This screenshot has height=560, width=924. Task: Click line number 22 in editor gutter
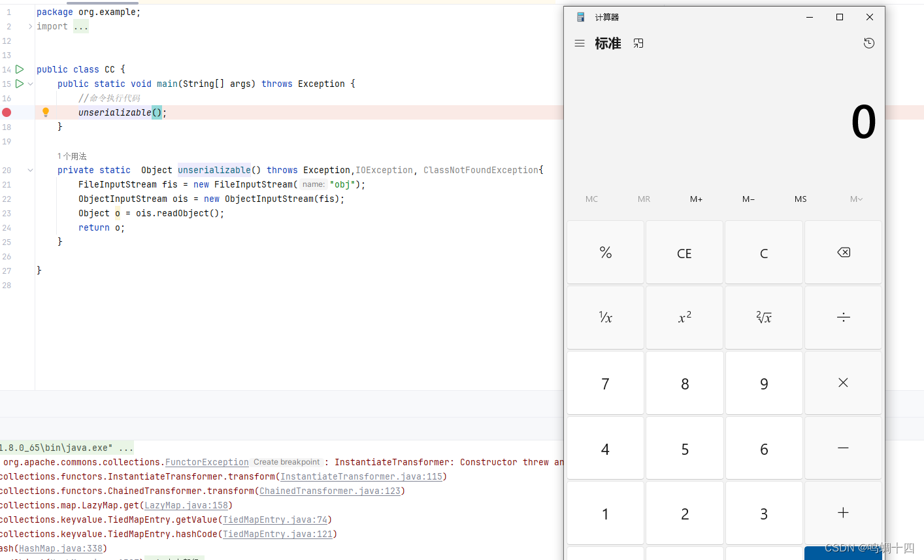(7, 199)
